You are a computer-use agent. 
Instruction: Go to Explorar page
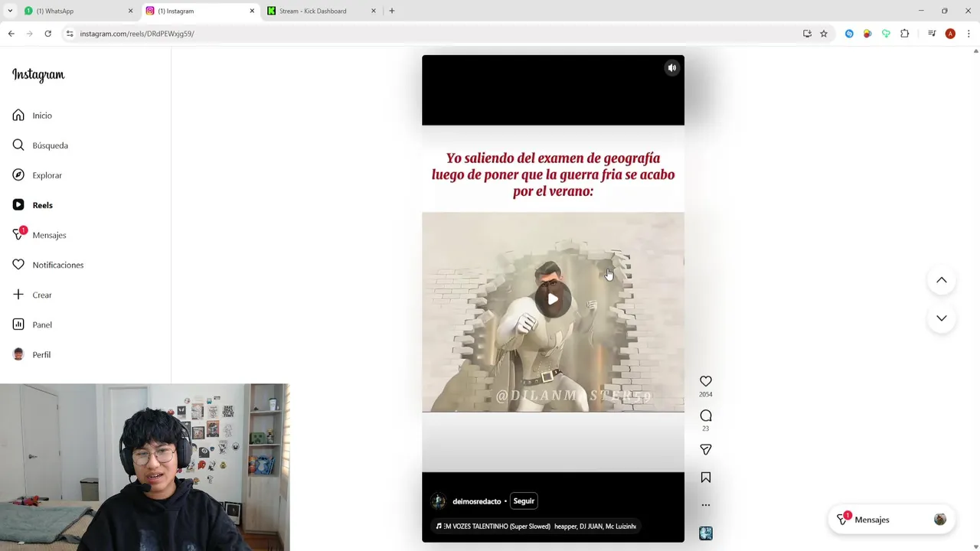(x=37, y=175)
